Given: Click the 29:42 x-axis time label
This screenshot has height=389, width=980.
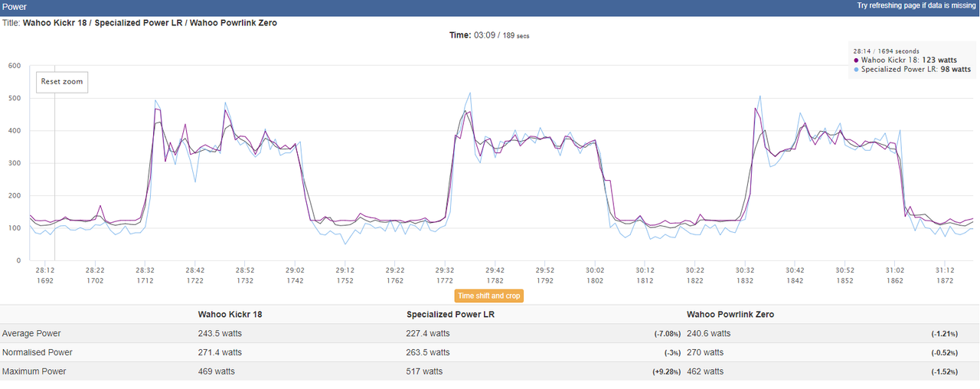Looking at the screenshot, I should [x=495, y=270].
